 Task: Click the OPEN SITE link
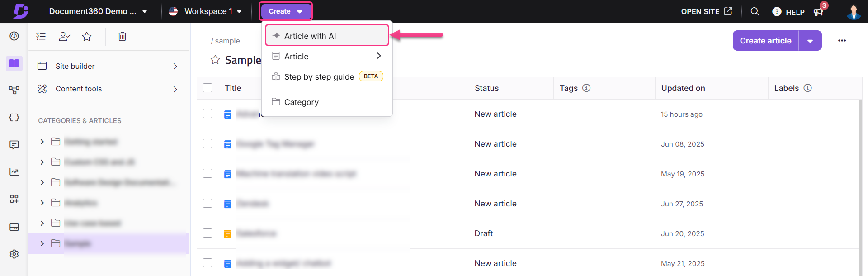[x=707, y=11]
